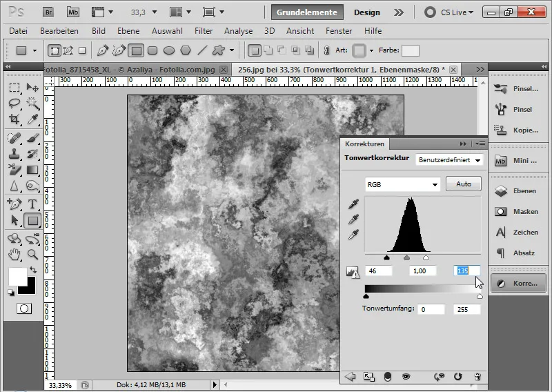The image size is (552, 392).
Task: Return to adjustment list with back arrow
Action: pyautogui.click(x=351, y=377)
